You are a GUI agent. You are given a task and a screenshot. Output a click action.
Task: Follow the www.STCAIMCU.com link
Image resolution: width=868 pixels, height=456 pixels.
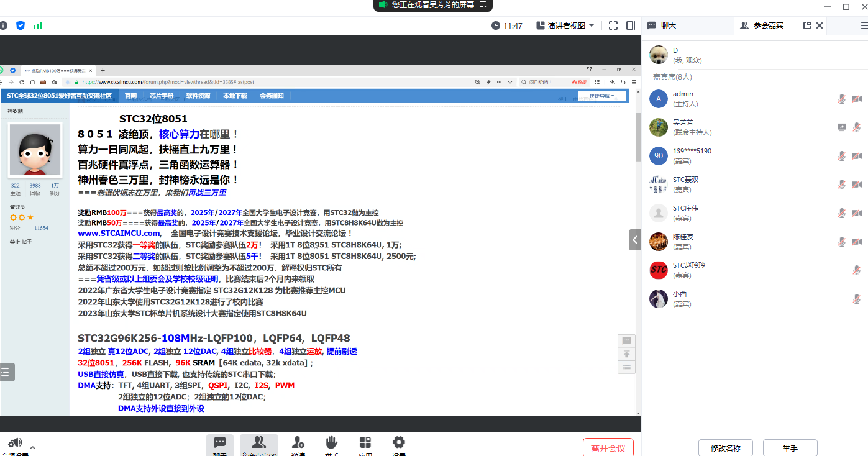(119, 234)
